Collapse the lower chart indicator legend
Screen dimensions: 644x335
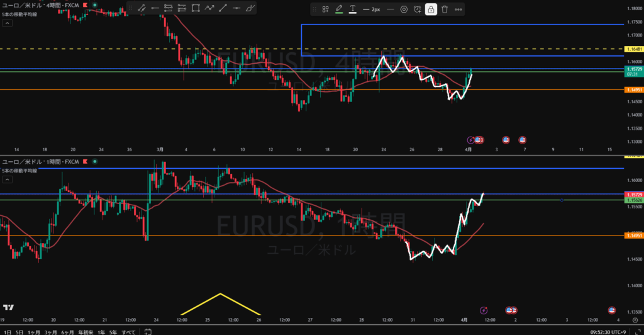click(x=7, y=179)
